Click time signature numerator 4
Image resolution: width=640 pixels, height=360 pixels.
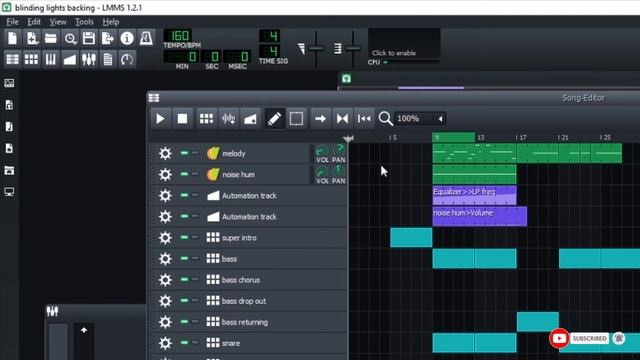tap(269, 36)
